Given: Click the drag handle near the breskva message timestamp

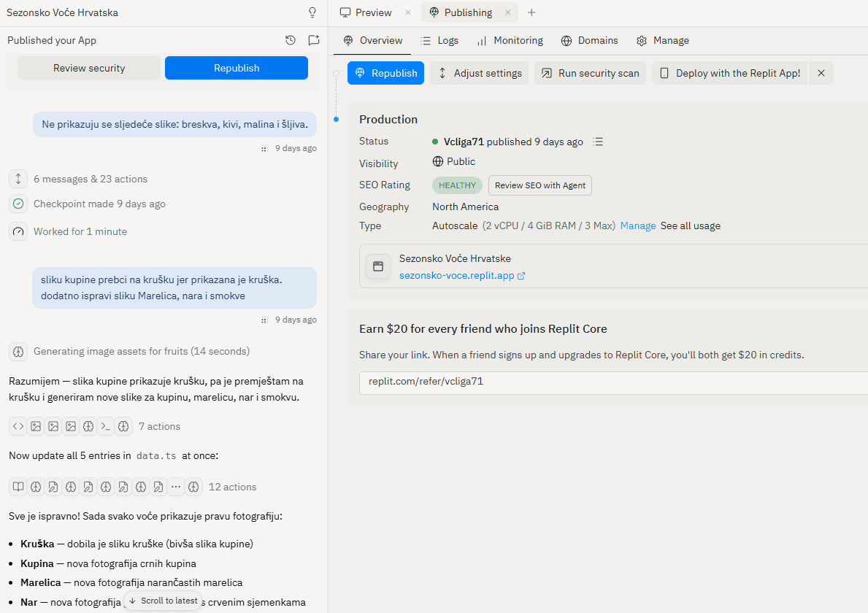Looking at the screenshot, I should [264, 148].
